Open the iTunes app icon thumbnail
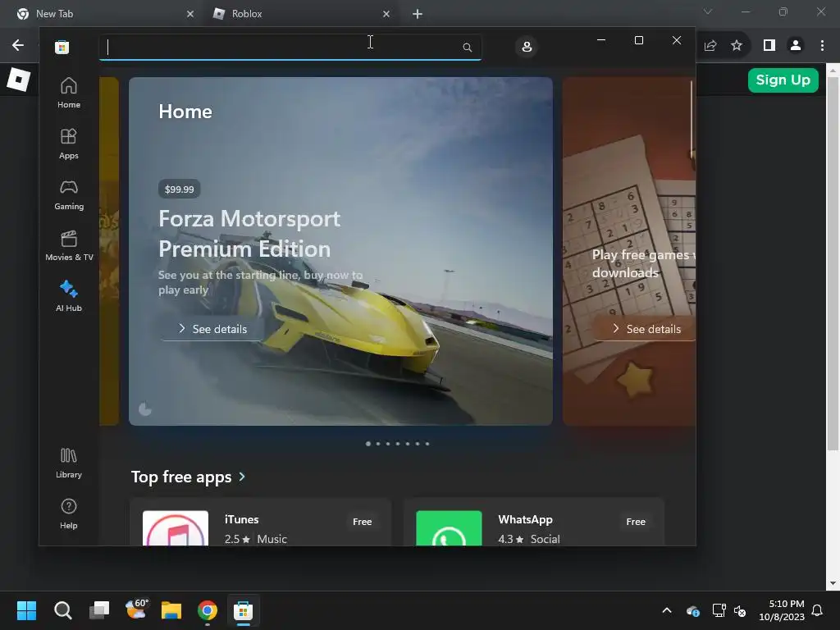Viewport: 840px width, 630px height. [x=176, y=528]
